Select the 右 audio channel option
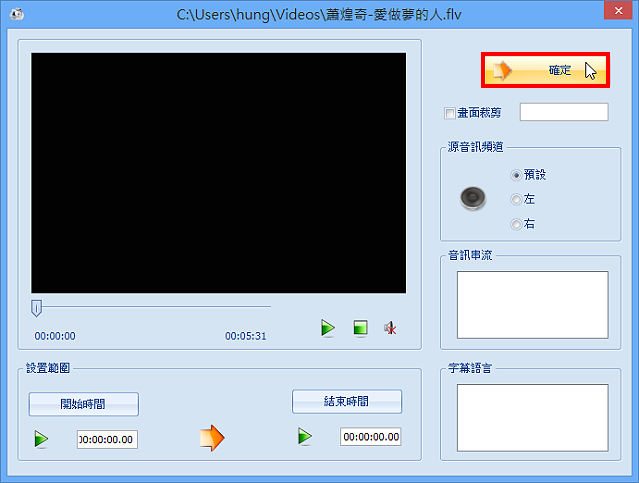639x483 pixels. (516, 224)
